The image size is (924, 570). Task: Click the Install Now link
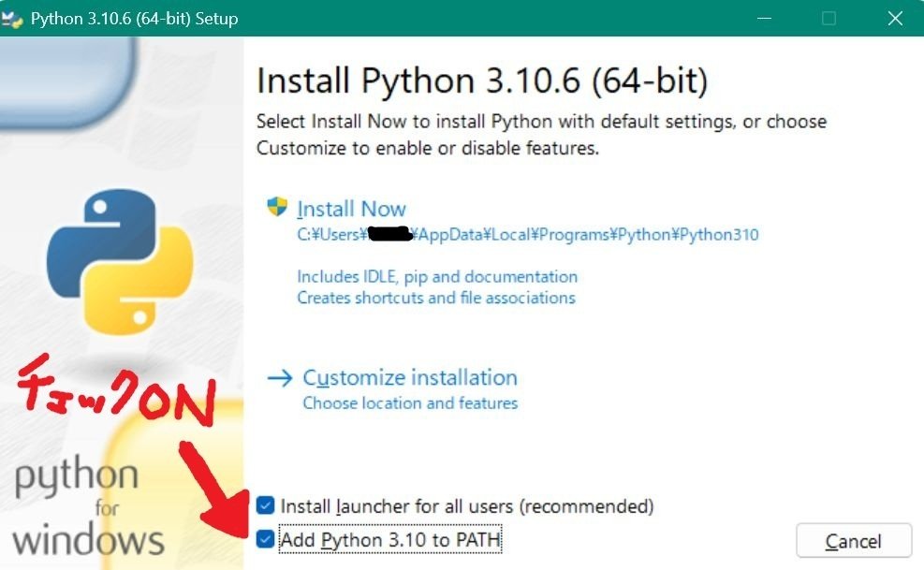[351, 209]
